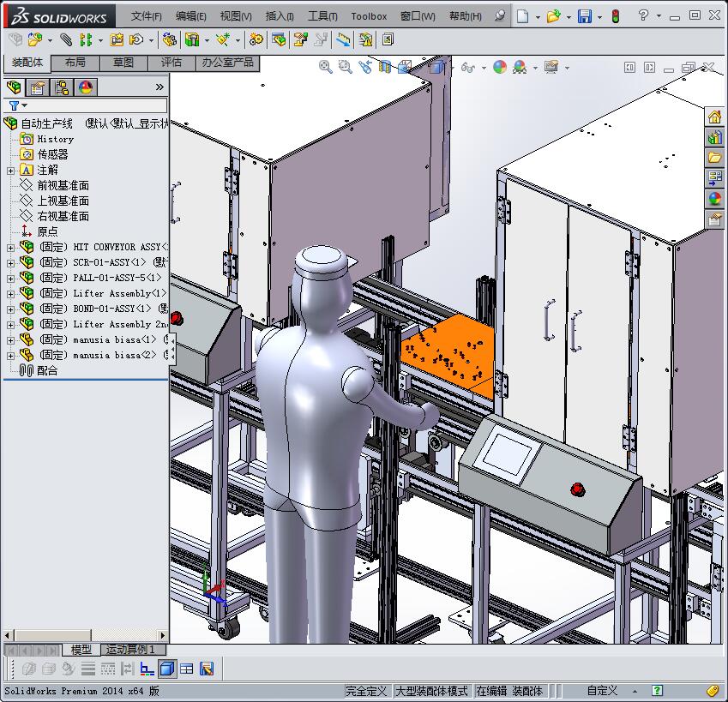Open SolidWorks Resources home in task pane
The width and height of the screenshot is (728, 702).
coord(714,117)
